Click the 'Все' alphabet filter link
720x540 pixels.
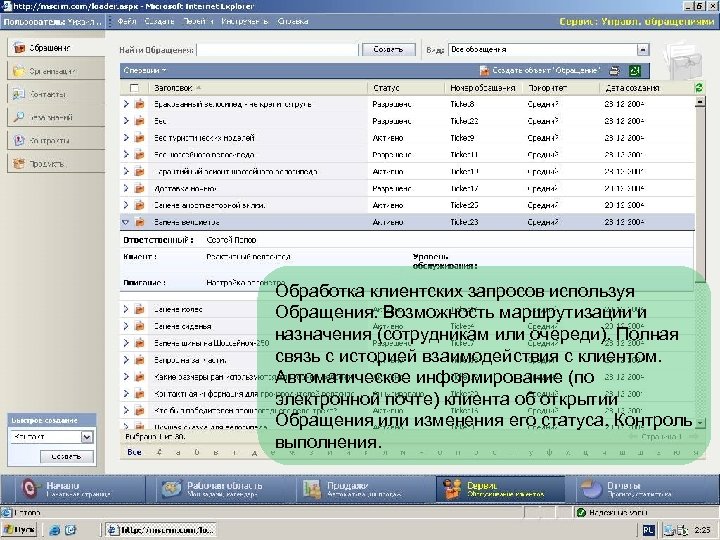click(x=135, y=452)
